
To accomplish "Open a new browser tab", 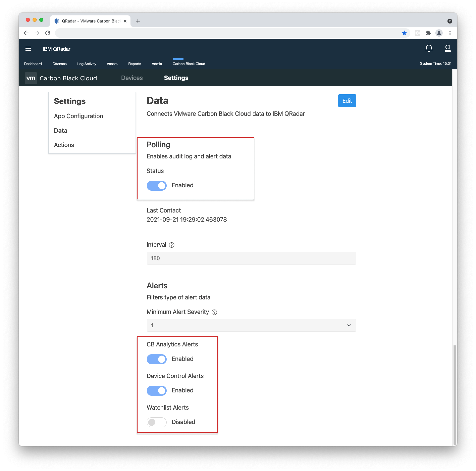I will [x=138, y=21].
